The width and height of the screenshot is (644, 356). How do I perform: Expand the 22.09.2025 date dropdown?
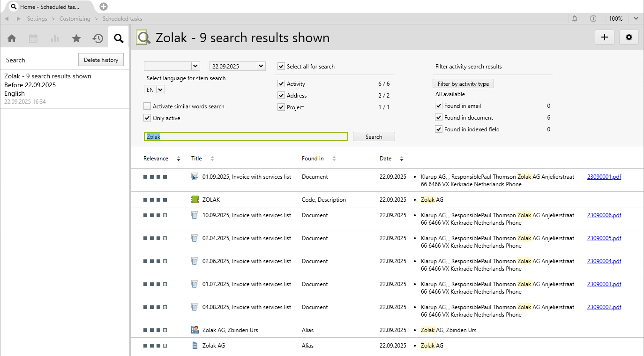tap(261, 66)
